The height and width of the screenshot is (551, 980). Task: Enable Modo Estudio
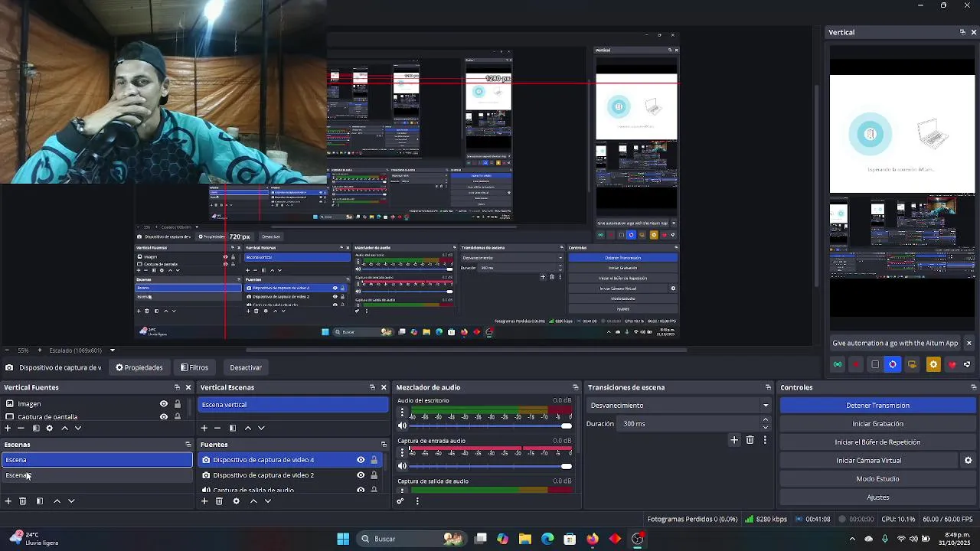(x=877, y=479)
